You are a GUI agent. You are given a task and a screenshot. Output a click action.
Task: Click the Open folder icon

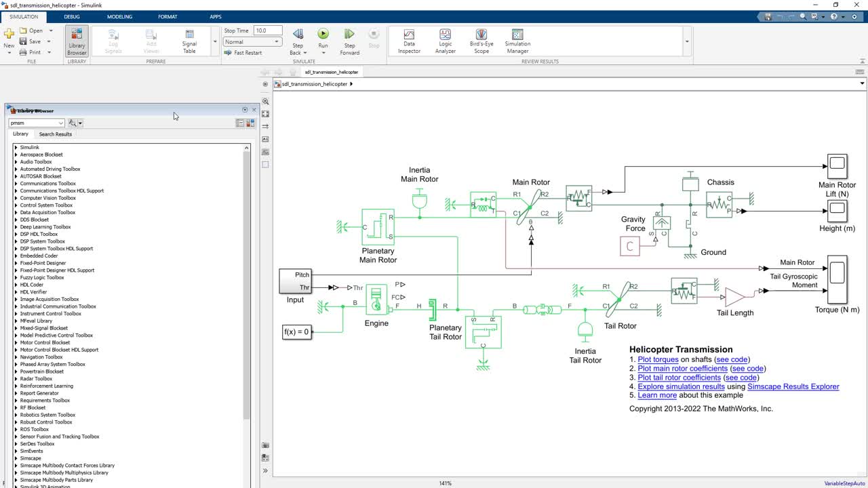(23, 30)
